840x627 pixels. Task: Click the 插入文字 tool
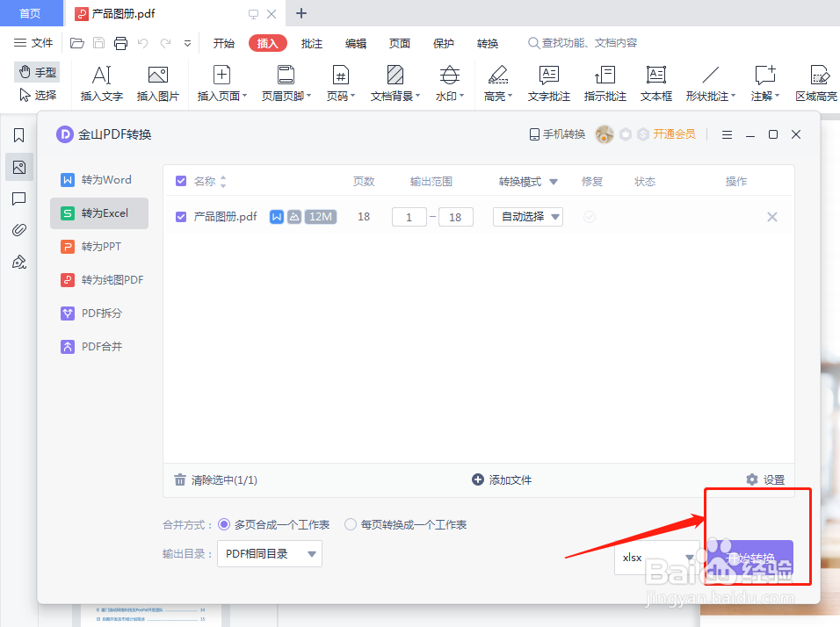(x=102, y=83)
